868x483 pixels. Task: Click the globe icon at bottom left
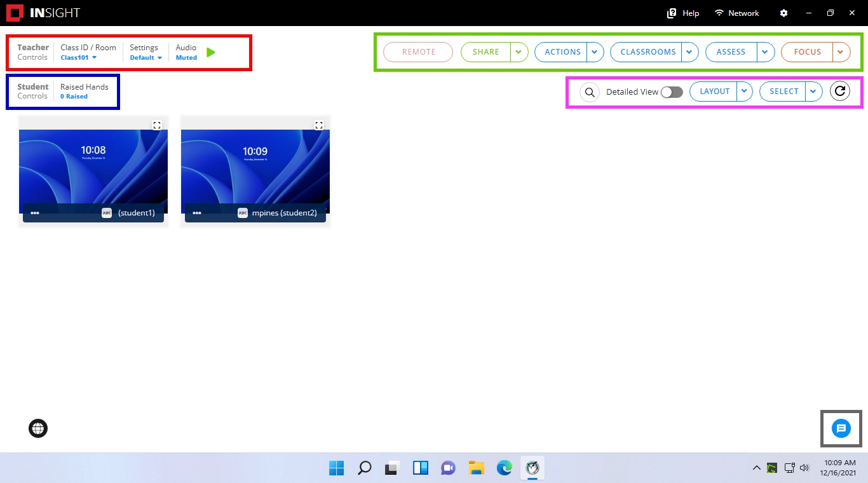pyautogui.click(x=38, y=429)
